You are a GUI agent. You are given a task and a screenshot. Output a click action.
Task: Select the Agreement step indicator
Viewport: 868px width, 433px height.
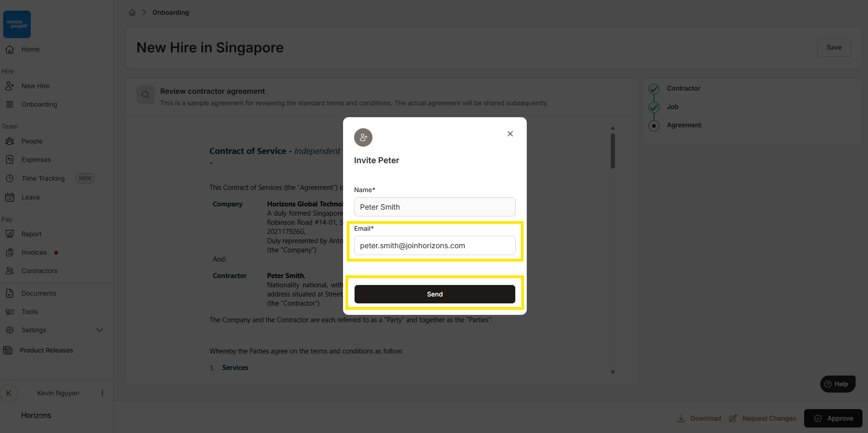click(x=654, y=125)
